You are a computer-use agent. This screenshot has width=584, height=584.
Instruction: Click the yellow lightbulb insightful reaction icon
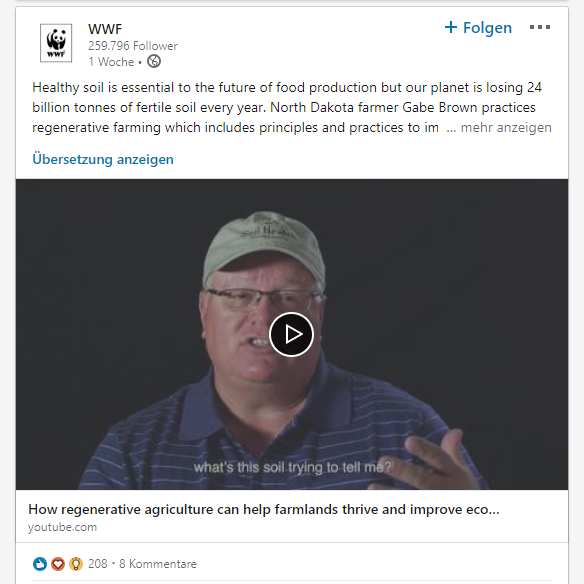click(x=76, y=564)
